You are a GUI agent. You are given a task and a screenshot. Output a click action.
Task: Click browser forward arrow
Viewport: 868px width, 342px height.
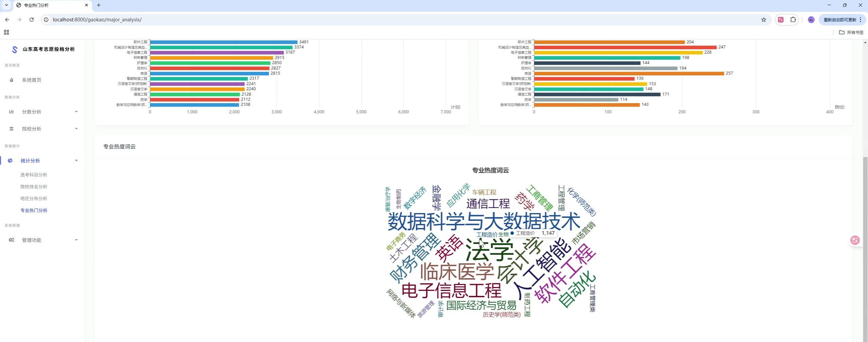pos(19,20)
